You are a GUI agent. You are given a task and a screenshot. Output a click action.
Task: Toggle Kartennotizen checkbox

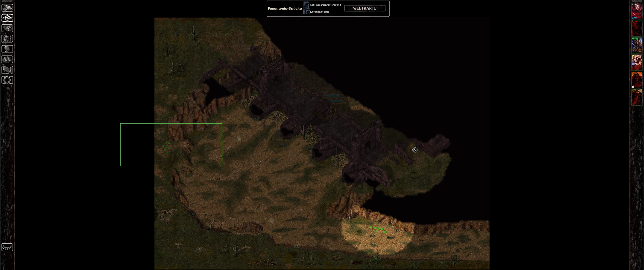[x=306, y=11]
